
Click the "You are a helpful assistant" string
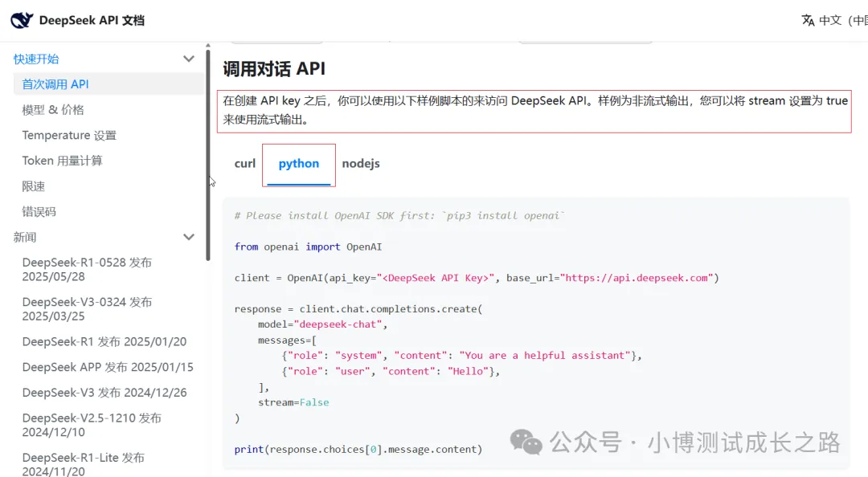click(545, 355)
